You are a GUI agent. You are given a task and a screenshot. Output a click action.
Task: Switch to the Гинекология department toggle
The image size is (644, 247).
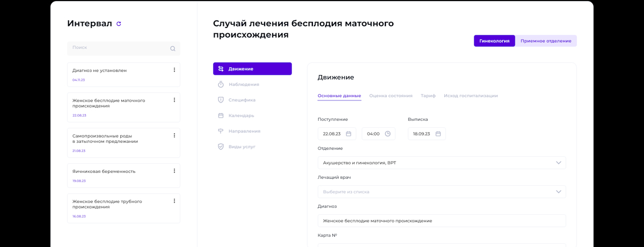pos(494,41)
